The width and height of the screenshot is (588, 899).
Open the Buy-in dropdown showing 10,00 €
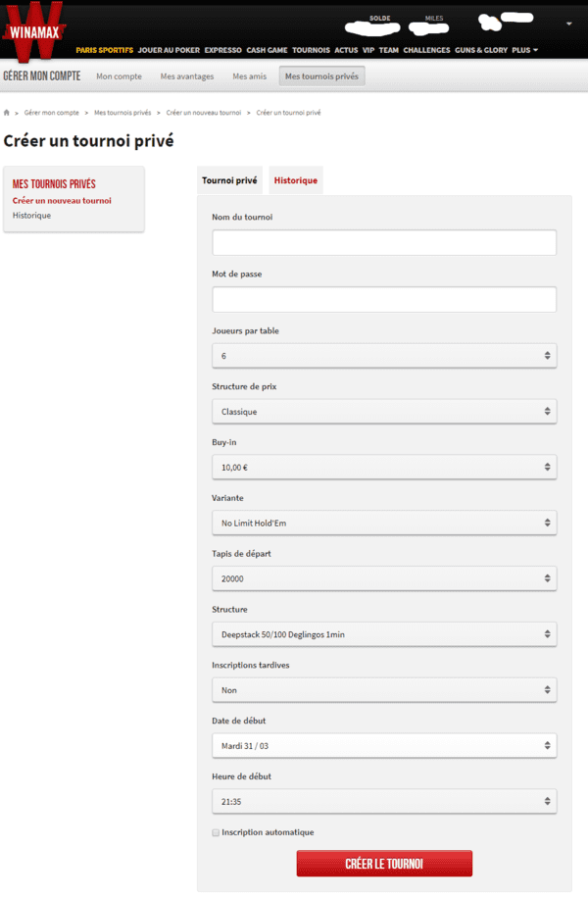(x=384, y=467)
